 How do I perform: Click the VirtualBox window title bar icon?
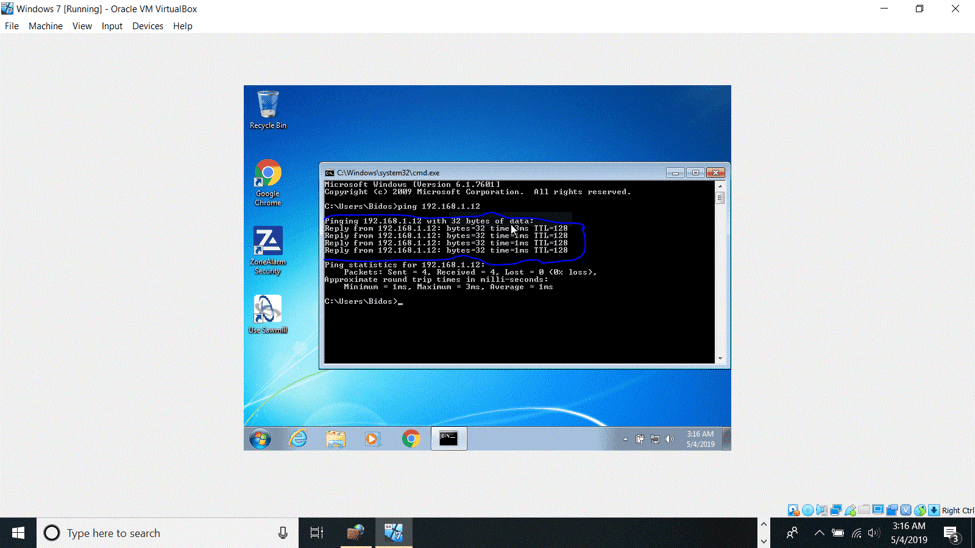click(x=7, y=9)
